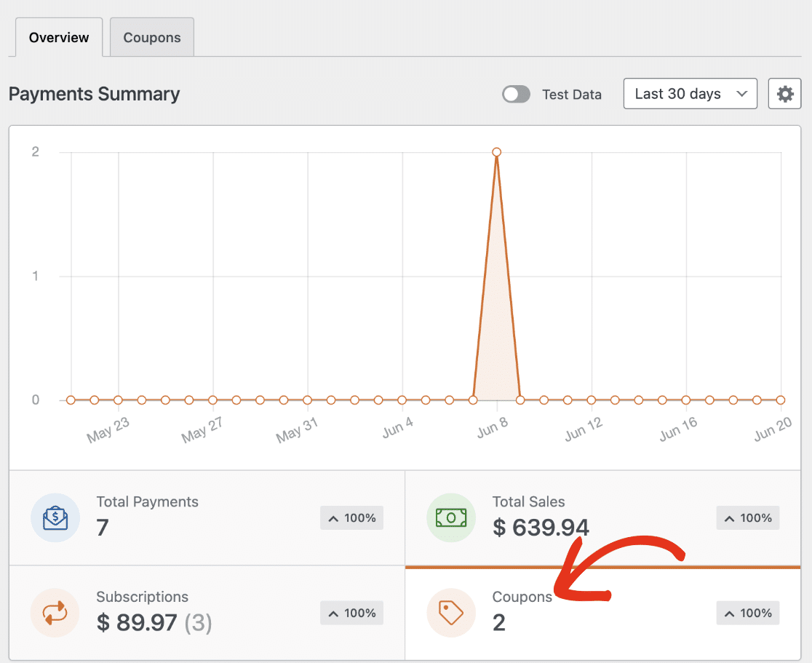Image resolution: width=812 pixels, height=663 pixels.
Task: Open the Overview tab
Action: pyautogui.click(x=59, y=37)
